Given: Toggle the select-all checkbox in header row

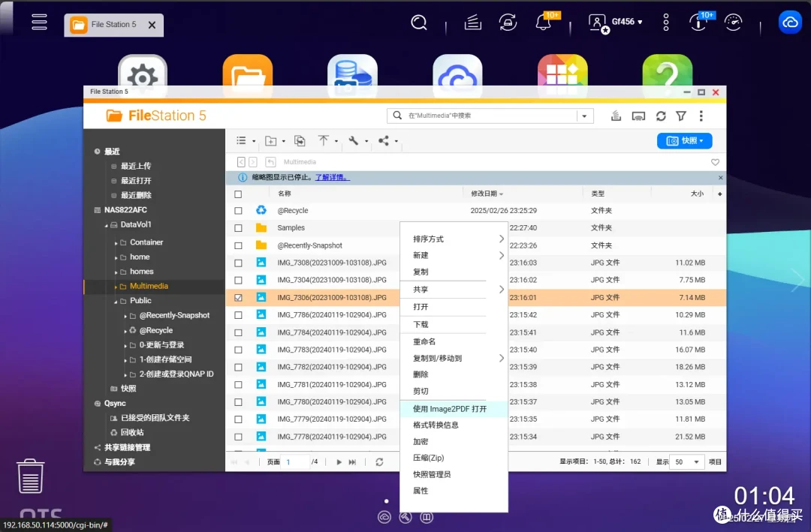Looking at the screenshot, I should [x=238, y=194].
